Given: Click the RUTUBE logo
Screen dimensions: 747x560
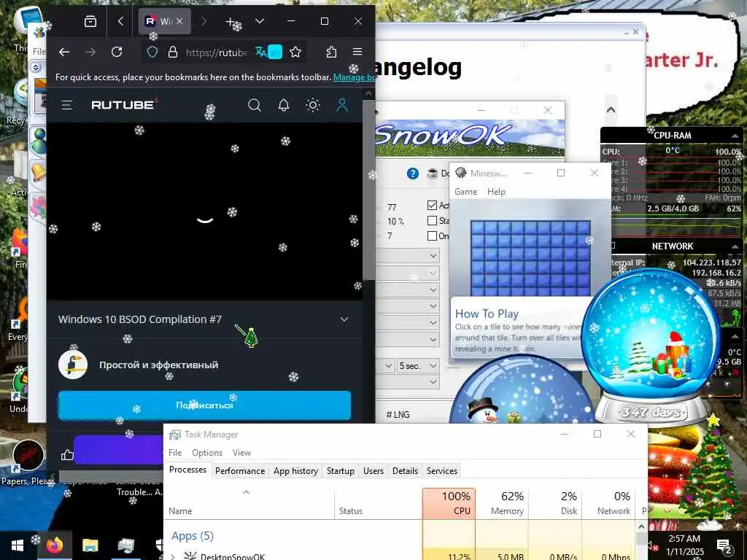Looking at the screenshot, I should (x=123, y=105).
